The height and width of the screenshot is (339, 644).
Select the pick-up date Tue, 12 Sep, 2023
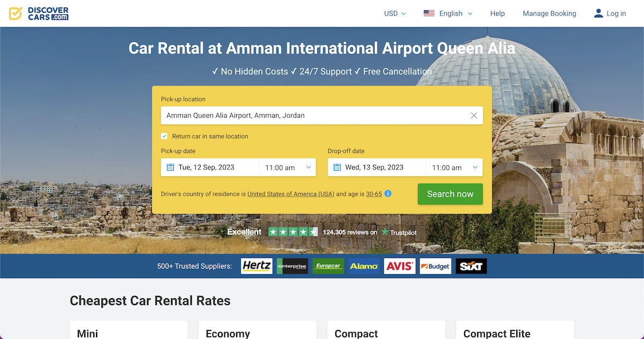(x=207, y=167)
